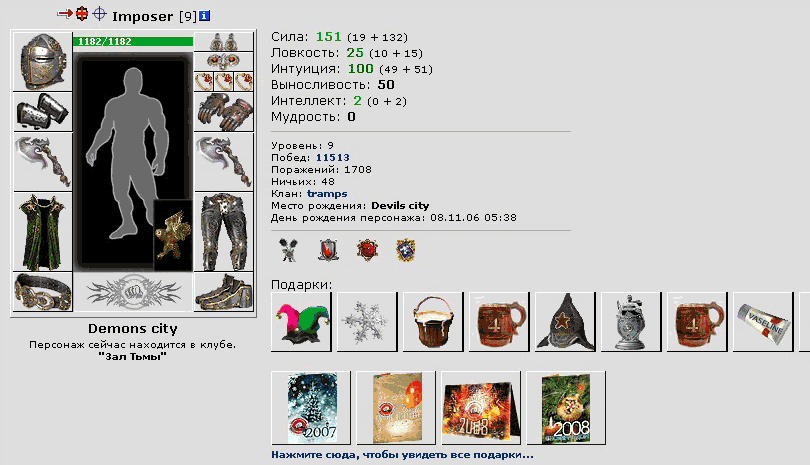The width and height of the screenshot is (810, 465).
Task: Click the boots equipment slot
Action: [x=224, y=292]
